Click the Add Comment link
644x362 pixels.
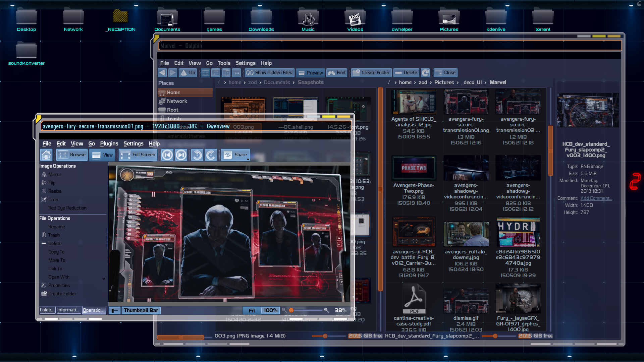tap(596, 198)
